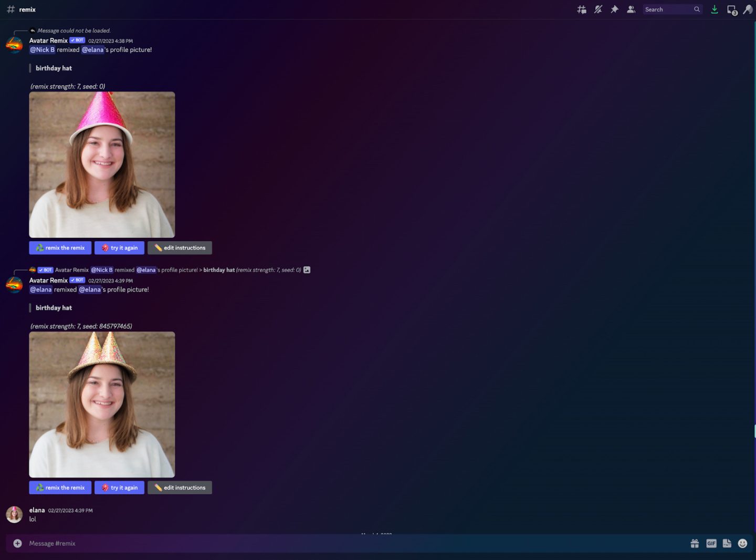Toggle the channel notification mute

[598, 9]
